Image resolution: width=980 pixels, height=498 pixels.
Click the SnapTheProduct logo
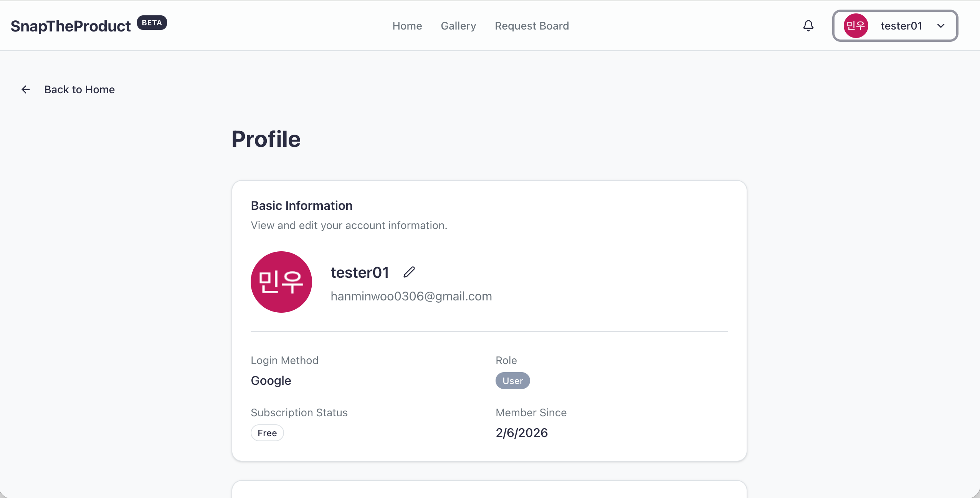click(71, 26)
